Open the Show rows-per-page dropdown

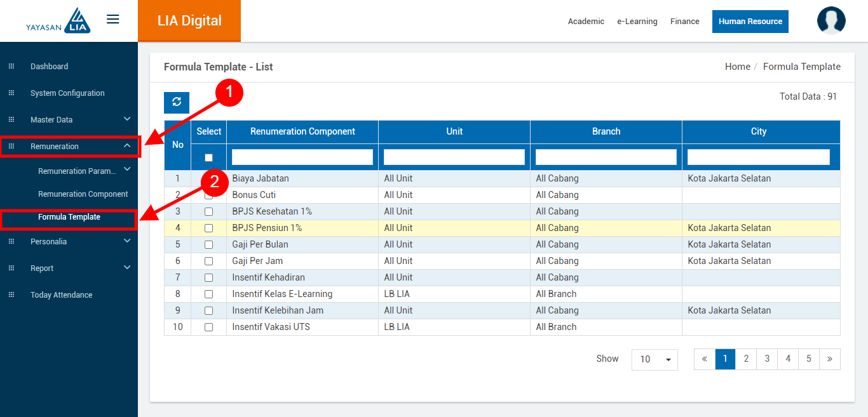pyautogui.click(x=654, y=359)
